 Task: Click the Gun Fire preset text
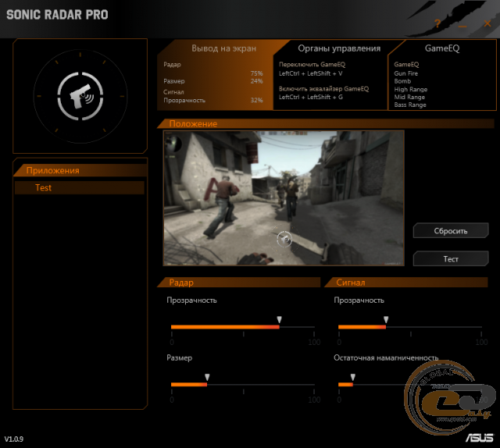pyautogui.click(x=405, y=73)
